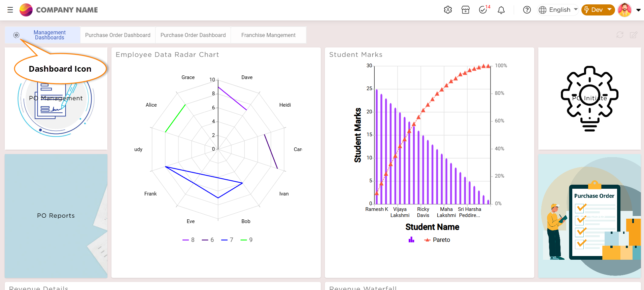Select the Management Dashboards tab
The width and height of the screenshot is (644, 290).
pos(49,35)
